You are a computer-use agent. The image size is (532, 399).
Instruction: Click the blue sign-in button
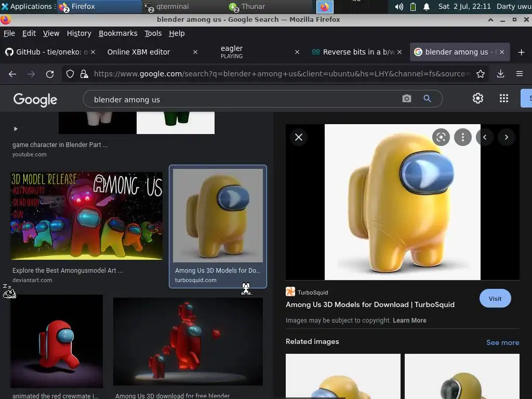526,98
